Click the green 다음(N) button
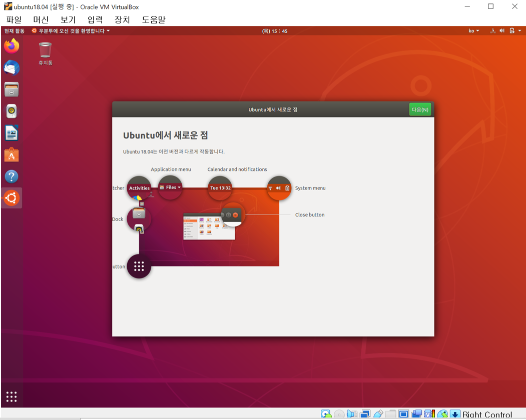The height and width of the screenshot is (420, 526). pyautogui.click(x=420, y=109)
